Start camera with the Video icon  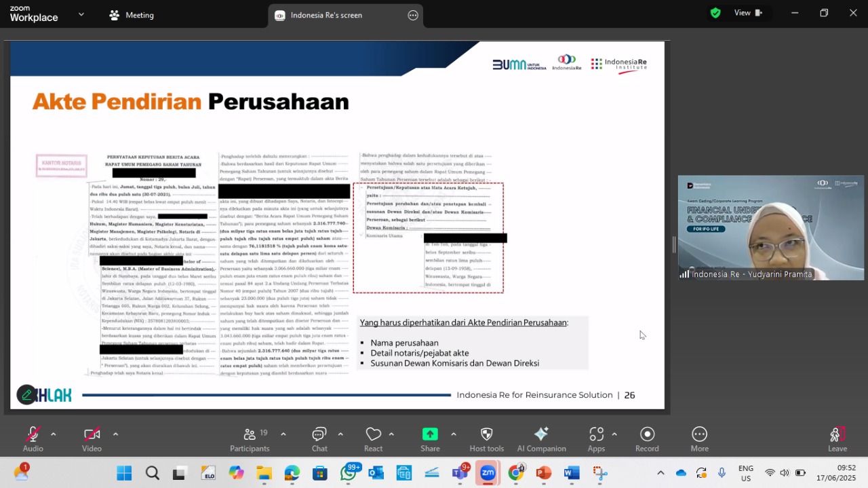tap(92, 434)
